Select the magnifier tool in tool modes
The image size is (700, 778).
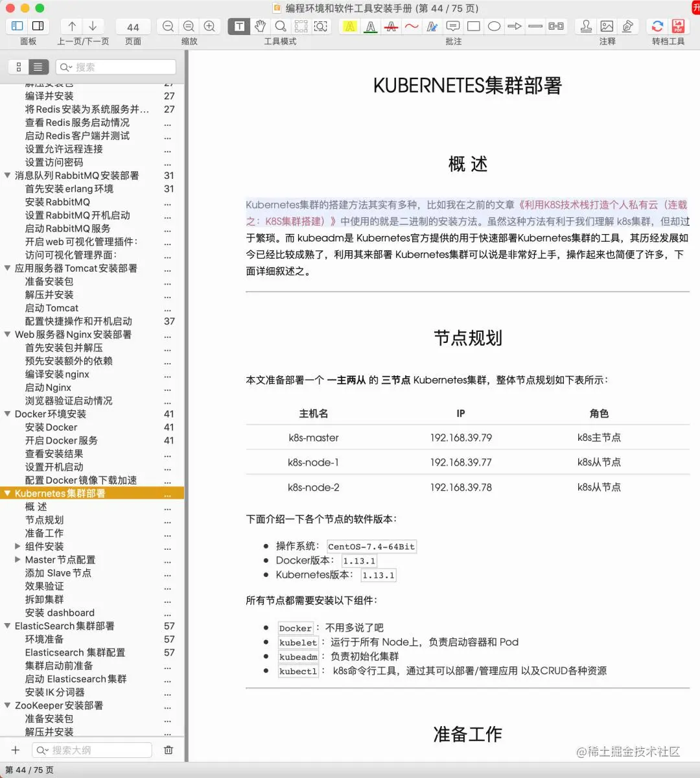point(281,26)
